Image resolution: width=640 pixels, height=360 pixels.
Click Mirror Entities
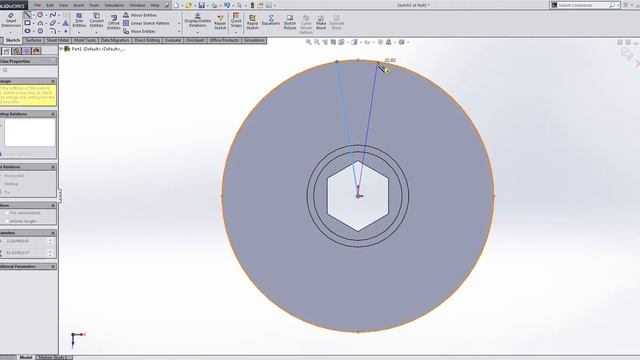[140, 15]
